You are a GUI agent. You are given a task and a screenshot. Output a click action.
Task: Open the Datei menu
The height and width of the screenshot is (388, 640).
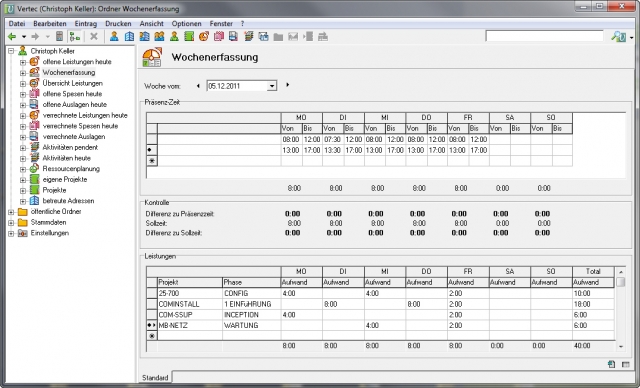(17, 24)
